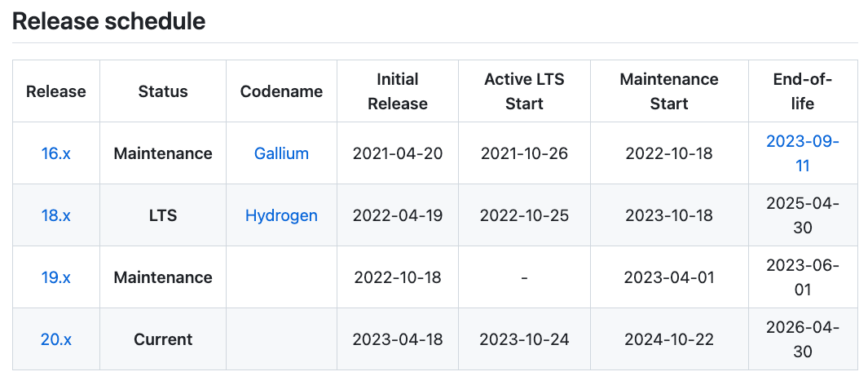Select the 2025-04-30 end-of-life date
The height and width of the screenshot is (385, 868).
pos(803,215)
